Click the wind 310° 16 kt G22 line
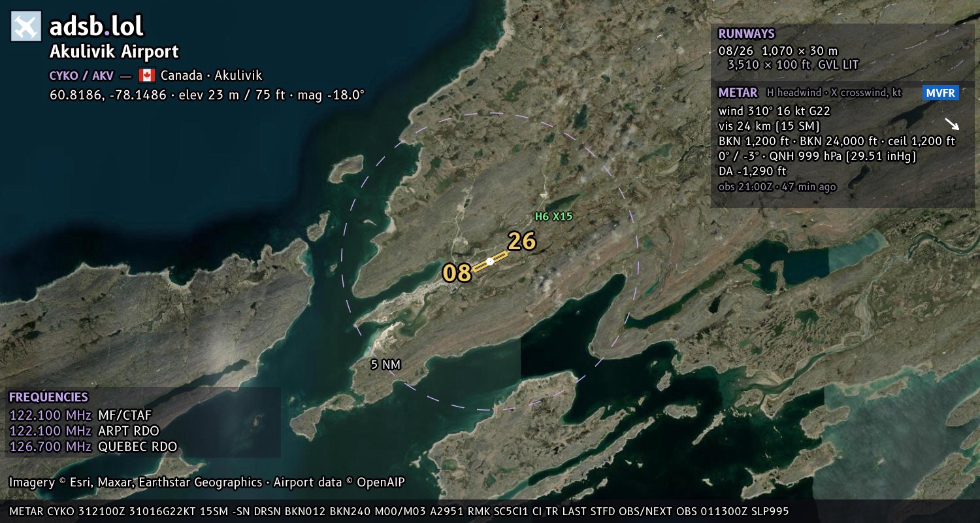Viewport: 980px width, 523px height. 774,110
